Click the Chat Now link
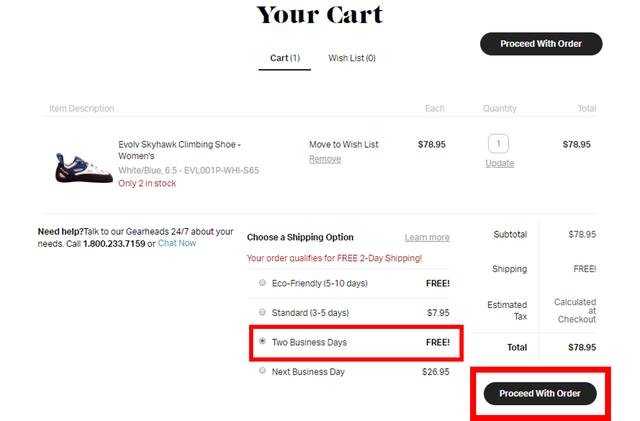 click(177, 243)
